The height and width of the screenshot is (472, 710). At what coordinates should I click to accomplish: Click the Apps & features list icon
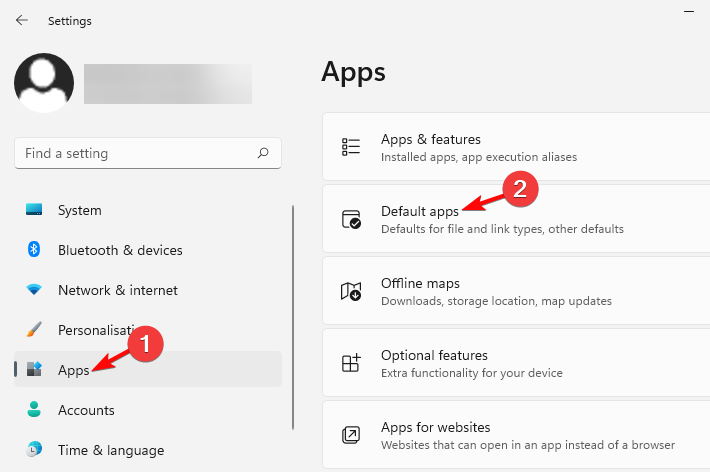[351, 147]
